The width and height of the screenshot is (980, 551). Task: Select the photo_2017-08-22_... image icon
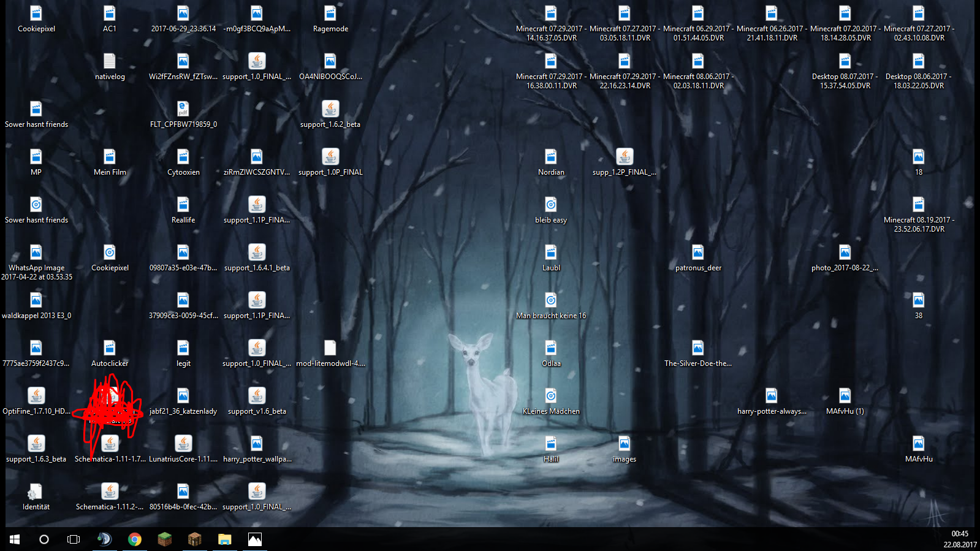845,253
